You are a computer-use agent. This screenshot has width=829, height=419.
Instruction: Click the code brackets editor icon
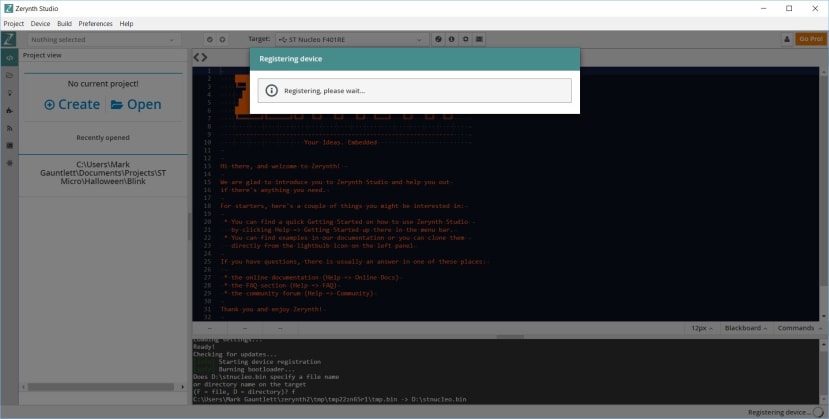click(200, 58)
